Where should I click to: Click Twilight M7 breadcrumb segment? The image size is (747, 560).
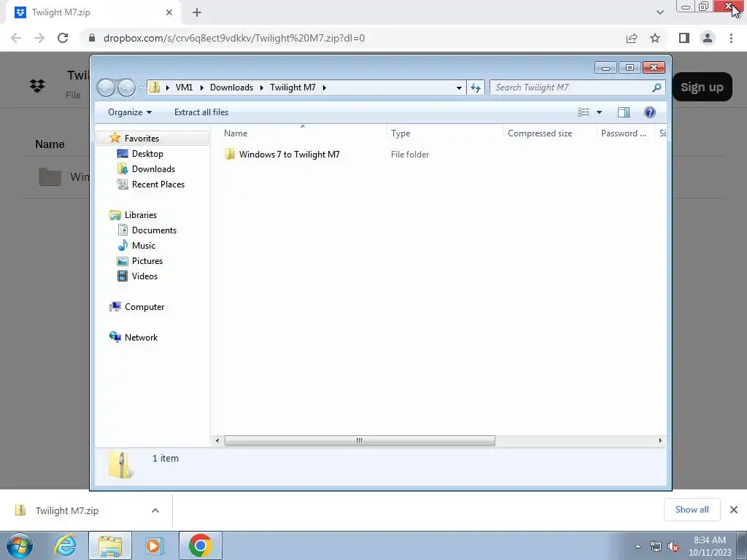(x=293, y=87)
